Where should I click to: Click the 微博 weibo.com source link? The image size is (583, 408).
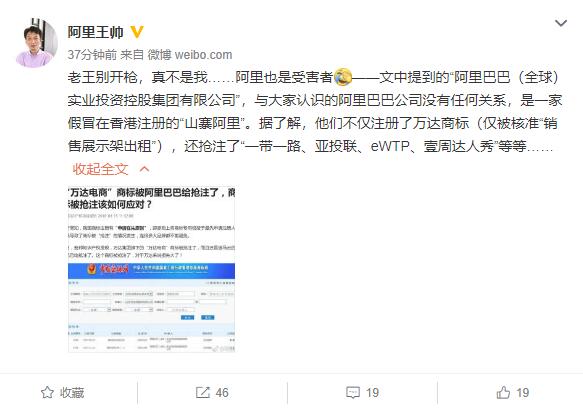[x=190, y=55]
